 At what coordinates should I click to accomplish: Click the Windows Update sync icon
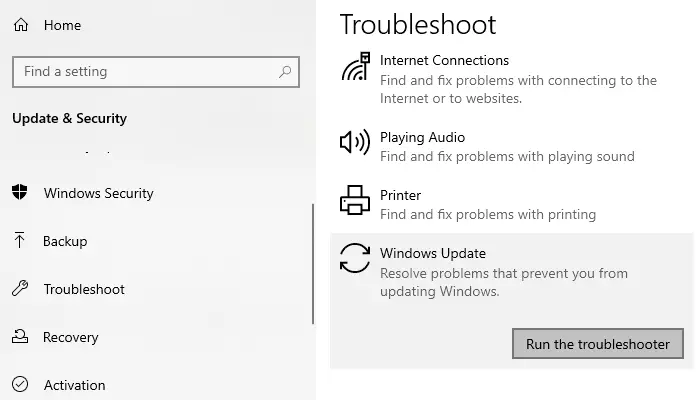(x=355, y=258)
